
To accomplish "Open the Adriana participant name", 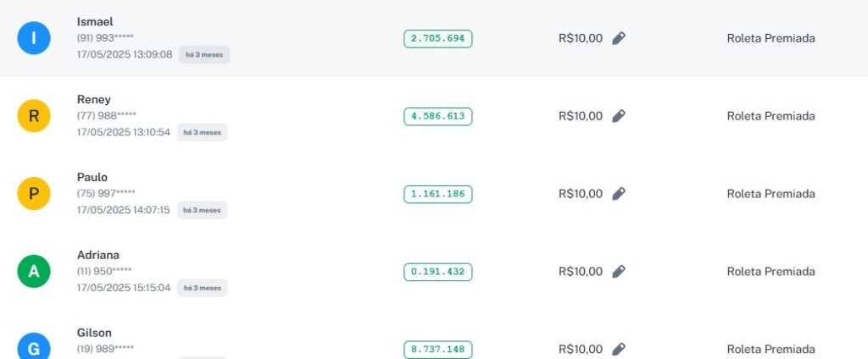I will 98,255.
